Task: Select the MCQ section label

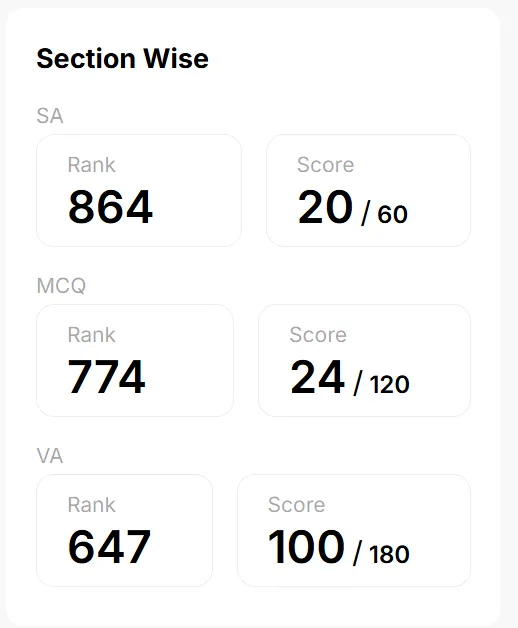Action: pyautogui.click(x=61, y=286)
